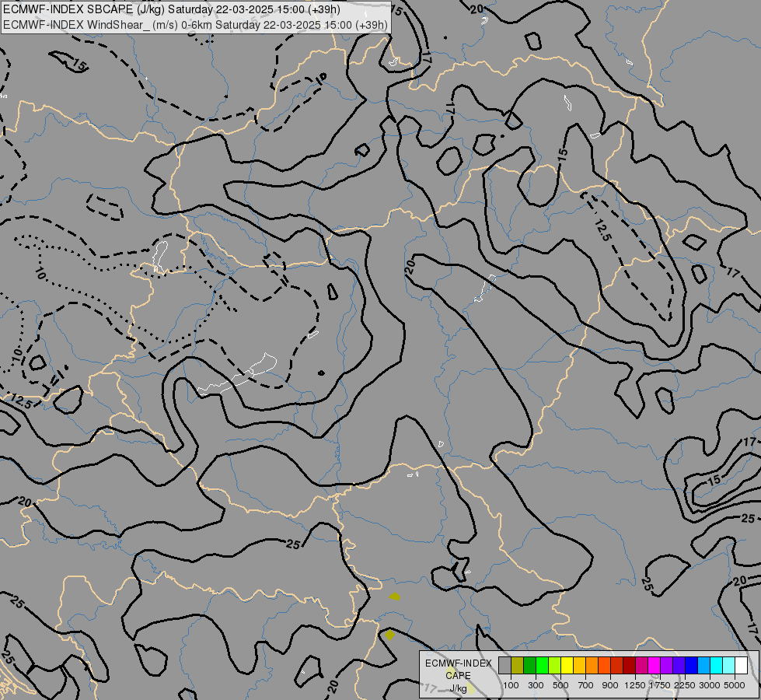This screenshot has height=700, width=761.
Task: Click the bright magenta legend swatch
Action: pyautogui.click(x=654, y=665)
